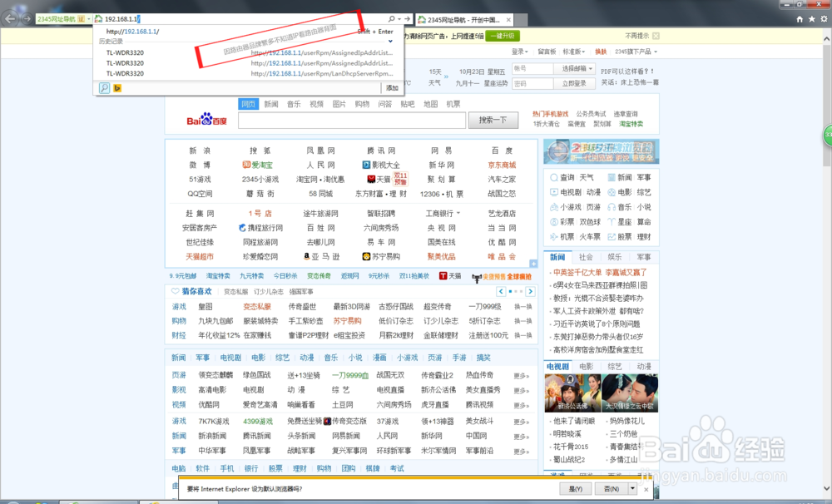Viewport: 832px width, 504px height.
Task: Open the address bar search magnifier
Action: 392,19
